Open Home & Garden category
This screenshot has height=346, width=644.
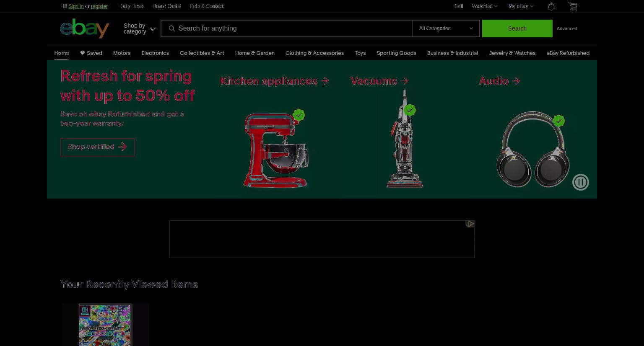coord(255,53)
